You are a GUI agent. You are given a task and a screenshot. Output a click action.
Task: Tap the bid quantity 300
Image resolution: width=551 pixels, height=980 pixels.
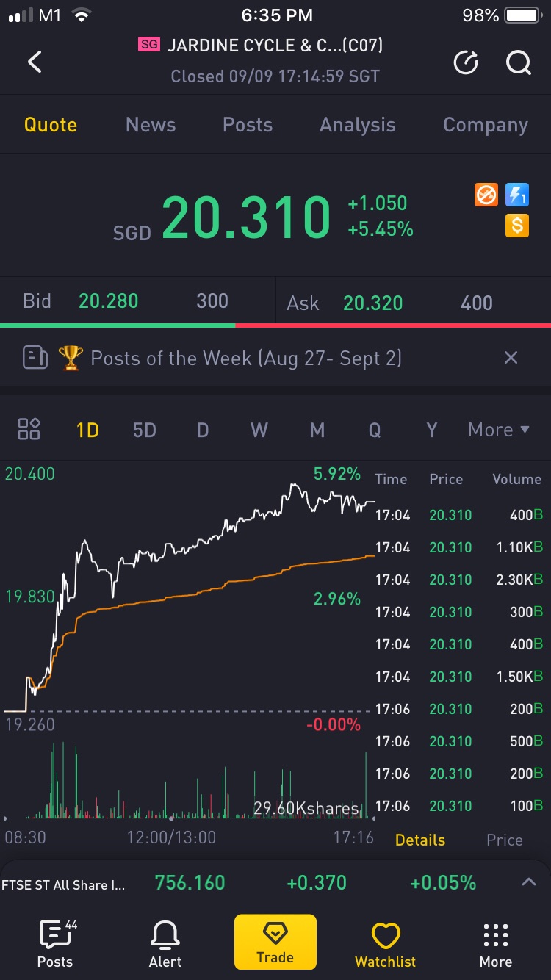click(212, 300)
